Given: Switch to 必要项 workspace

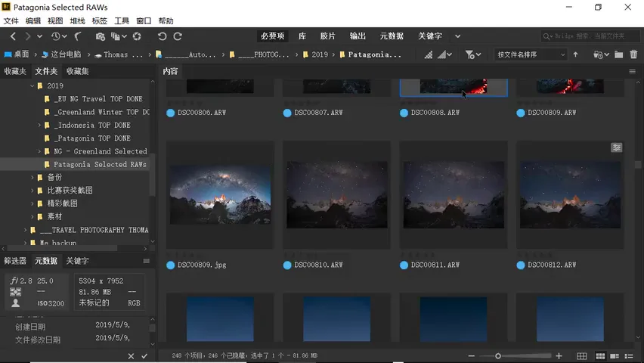Looking at the screenshot, I should pos(273,36).
